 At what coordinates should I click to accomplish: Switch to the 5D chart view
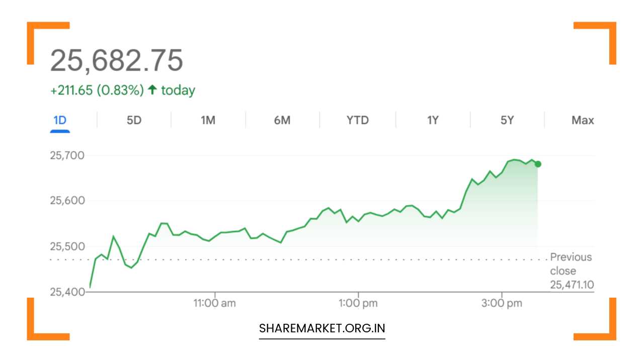click(133, 120)
